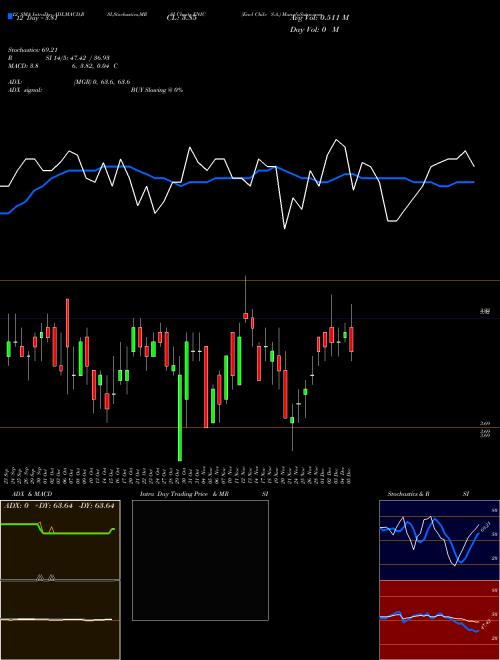Viewport: 500px width, 660px height.
Task: Click the tall green candlestick at chart low
Action: (x=180, y=418)
